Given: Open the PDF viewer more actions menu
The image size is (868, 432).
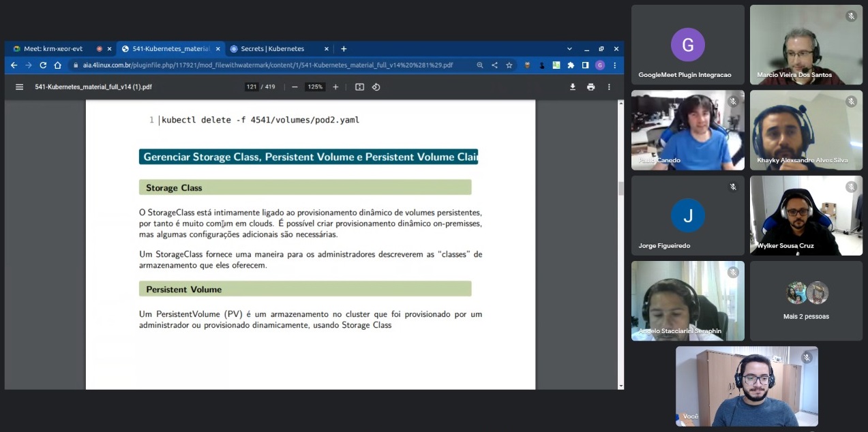Looking at the screenshot, I should click(609, 87).
